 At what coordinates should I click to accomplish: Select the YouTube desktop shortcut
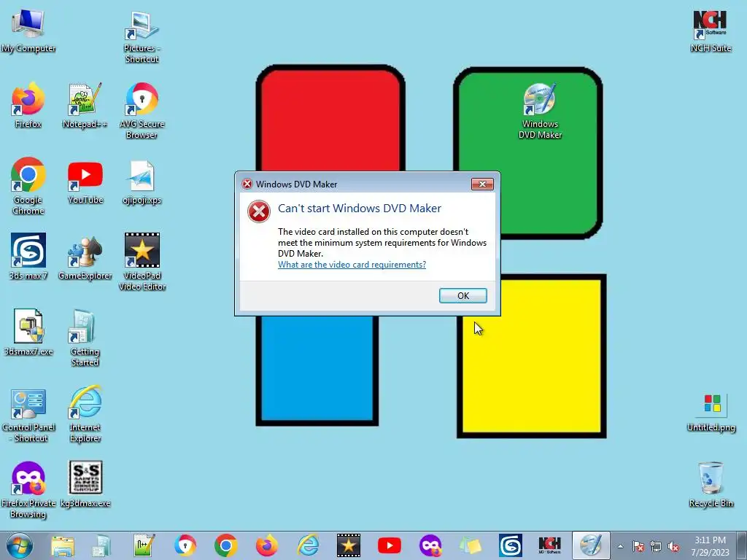(85, 182)
